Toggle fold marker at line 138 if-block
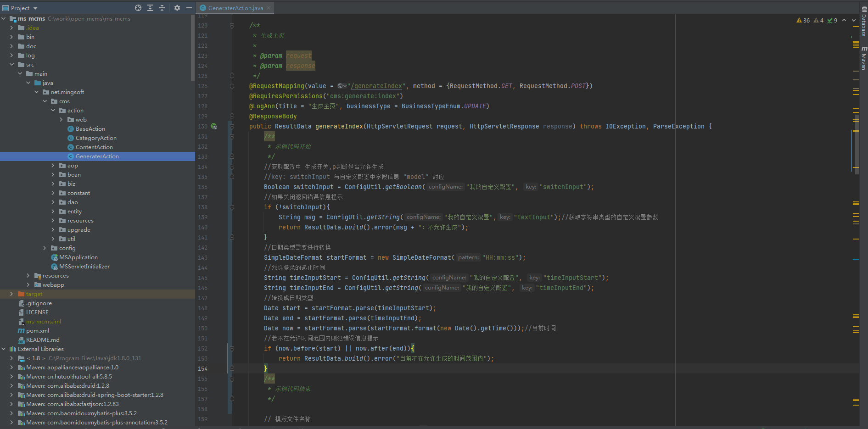Screen dimensions: 868x429 pos(232,207)
